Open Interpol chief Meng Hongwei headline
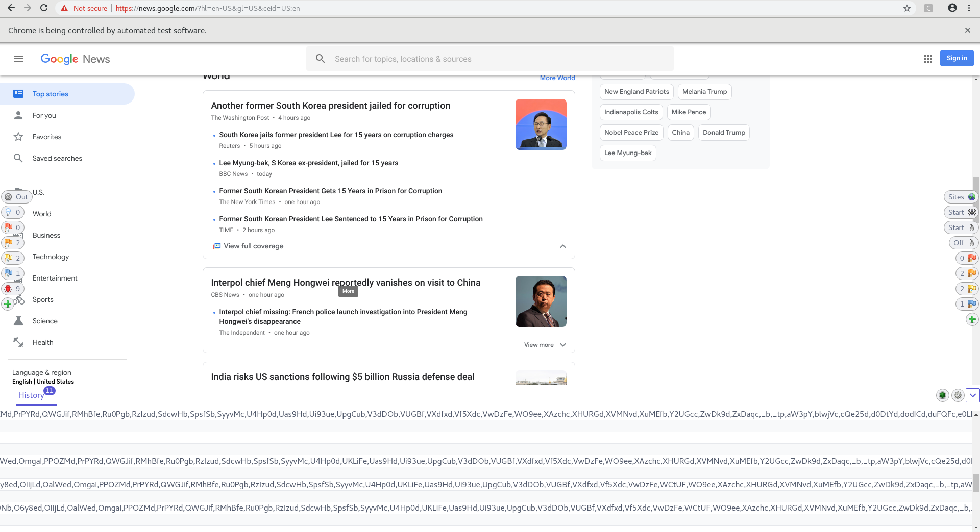This screenshot has width=980, height=532. pos(346,283)
